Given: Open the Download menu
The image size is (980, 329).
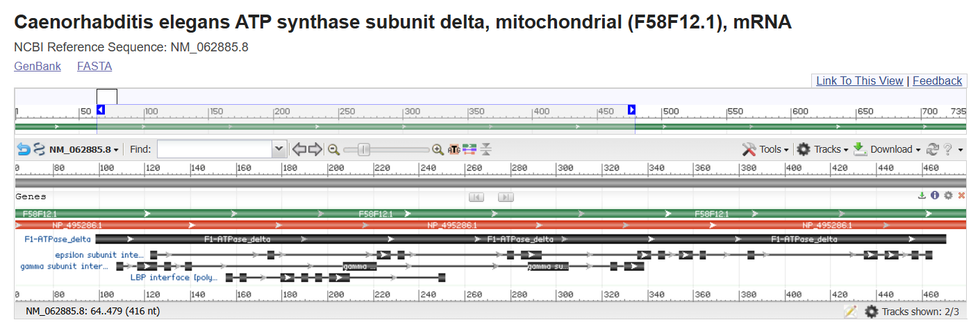Looking at the screenshot, I should (886, 149).
